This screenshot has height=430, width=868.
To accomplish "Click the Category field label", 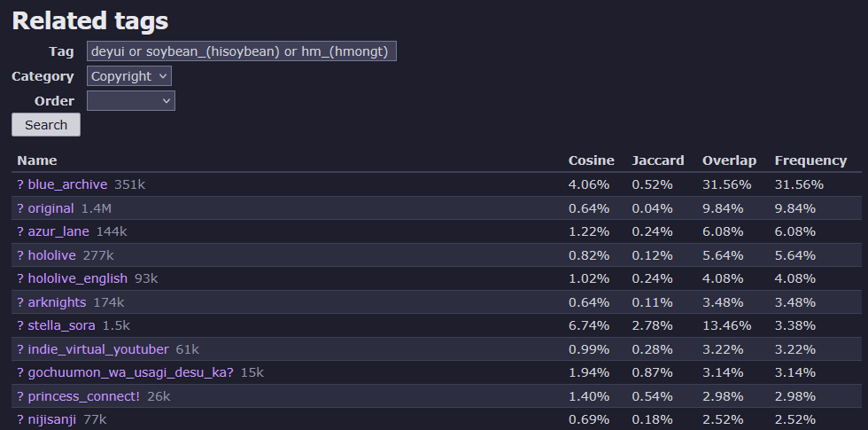I will [43, 76].
